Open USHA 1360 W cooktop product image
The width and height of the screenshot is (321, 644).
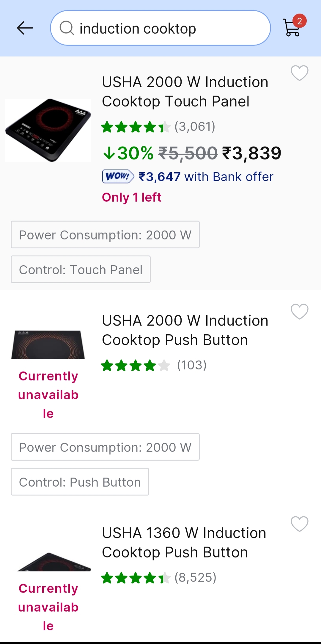[53, 562]
